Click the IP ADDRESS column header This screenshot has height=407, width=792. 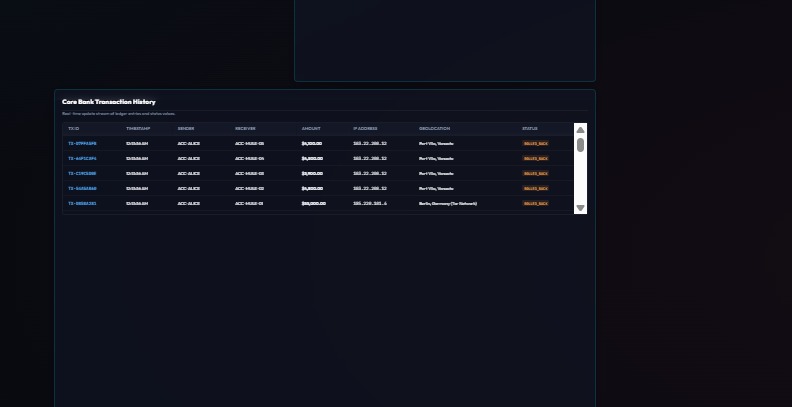point(365,129)
